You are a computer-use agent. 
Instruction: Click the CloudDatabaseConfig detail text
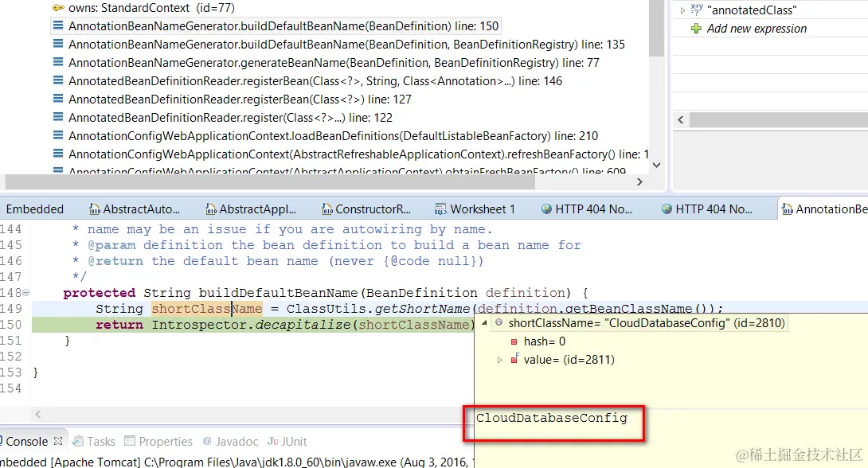[x=552, y=418]
